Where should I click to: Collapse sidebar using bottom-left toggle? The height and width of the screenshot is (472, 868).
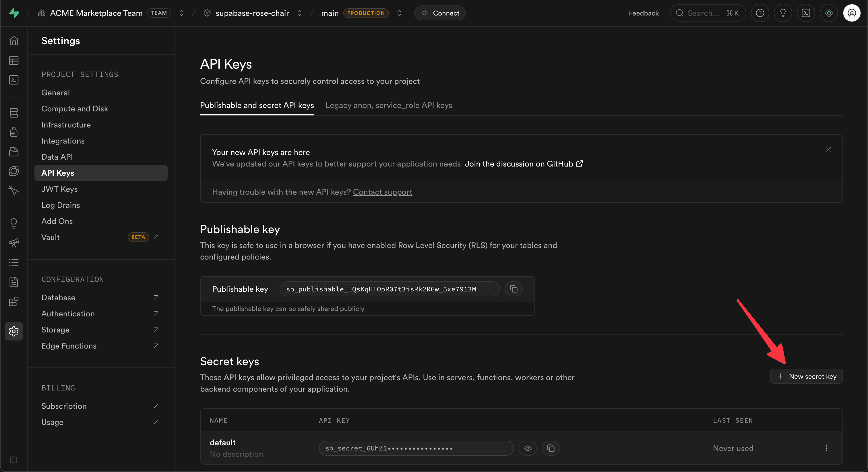click(x=14, y=460)
